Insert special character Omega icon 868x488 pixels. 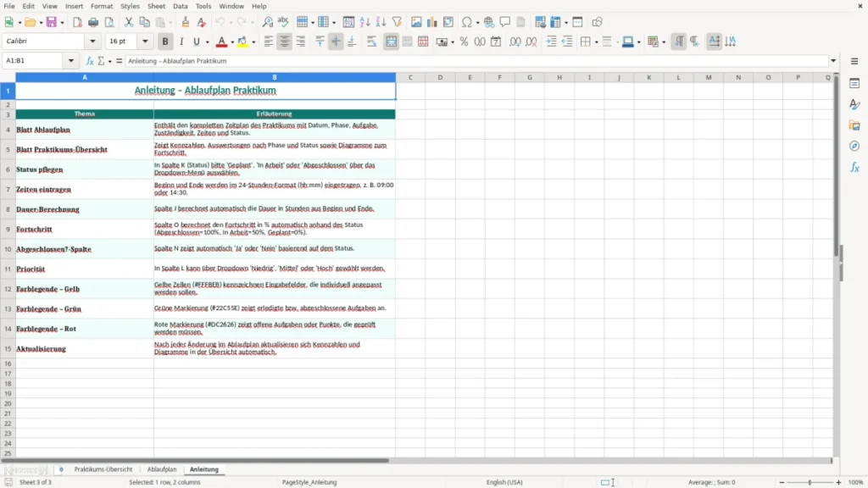[467, 22]
